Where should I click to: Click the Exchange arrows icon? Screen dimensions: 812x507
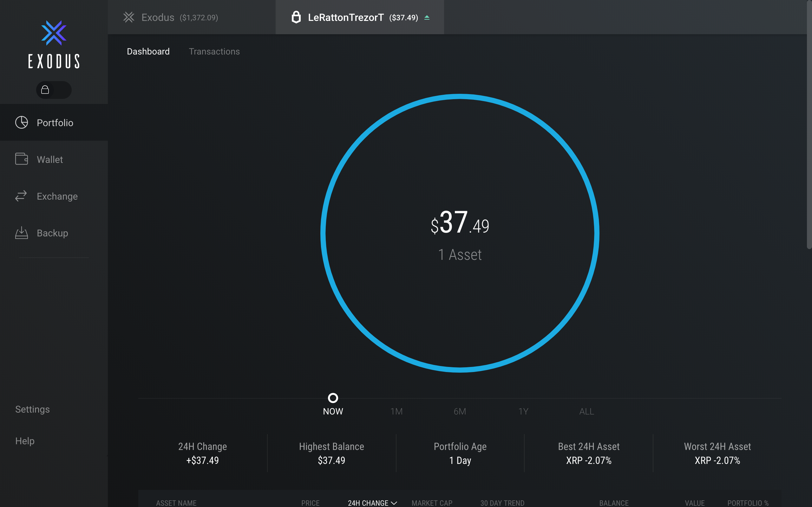tap(21, 196)
